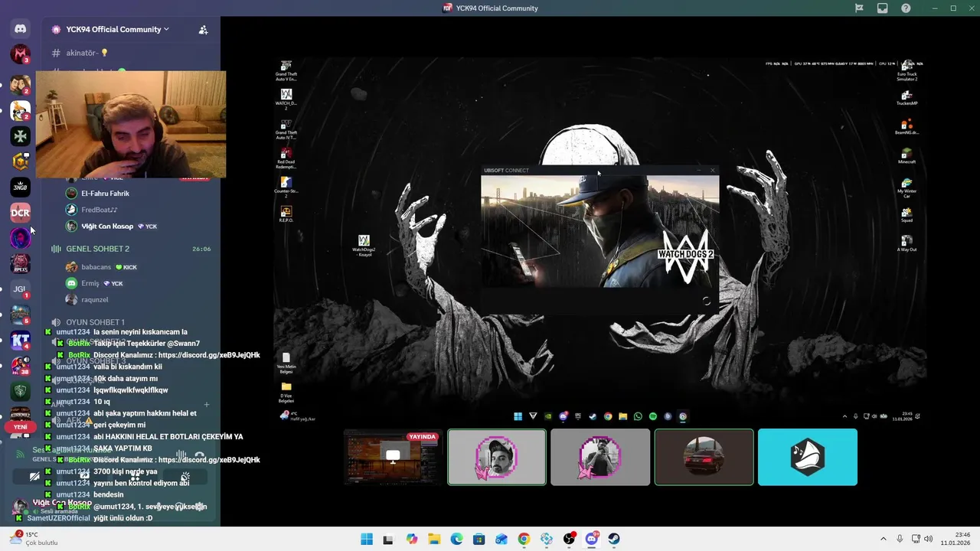Click the flag icon in Discord title bar
This screenshot has height=551, width=980.
(859, 8)
